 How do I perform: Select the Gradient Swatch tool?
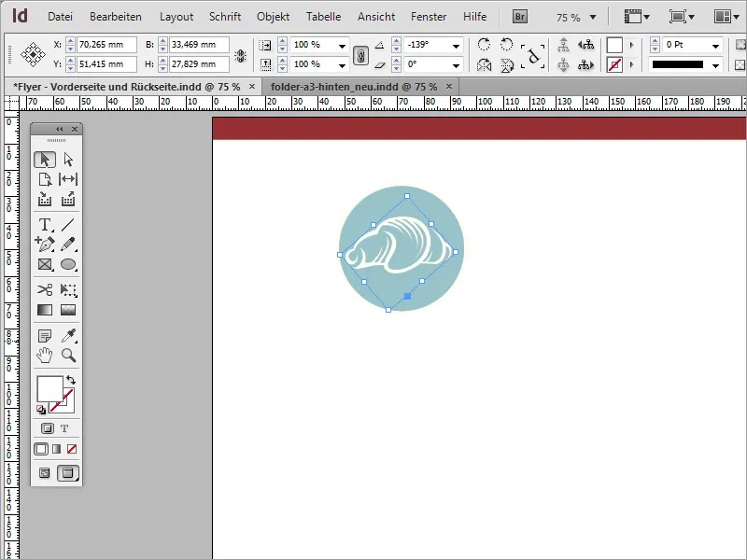coord(45,310)
